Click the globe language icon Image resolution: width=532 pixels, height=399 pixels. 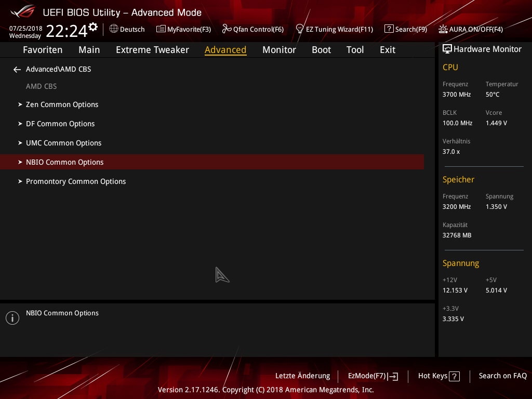(x=114, y=29)
